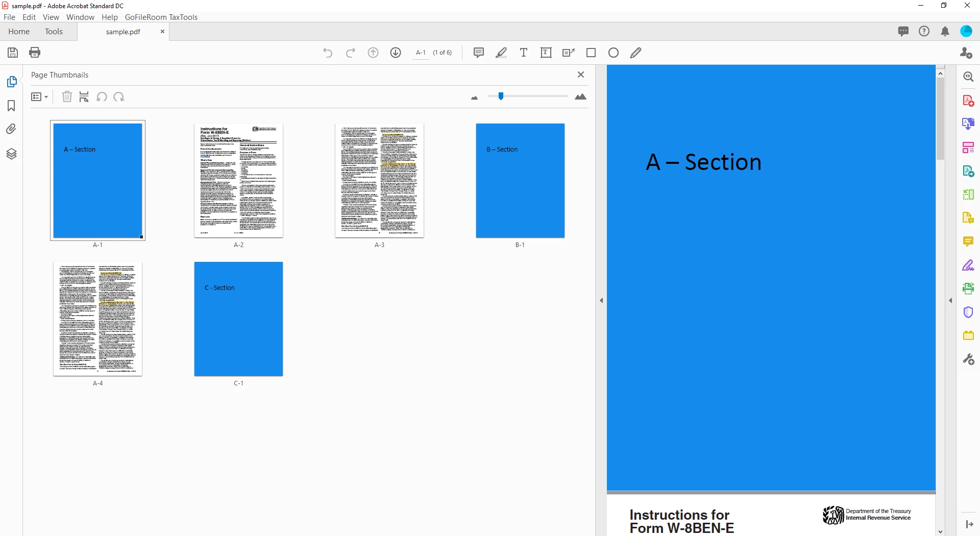The width and height of the screenshot is (980, 536).
Task: Select the text callout tool
Action: tap(568, 53)
